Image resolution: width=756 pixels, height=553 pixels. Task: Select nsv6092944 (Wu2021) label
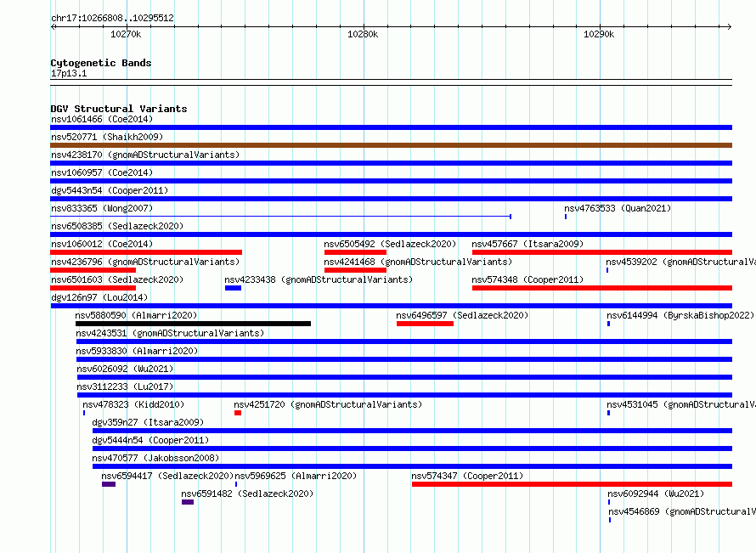pos(656,494)
